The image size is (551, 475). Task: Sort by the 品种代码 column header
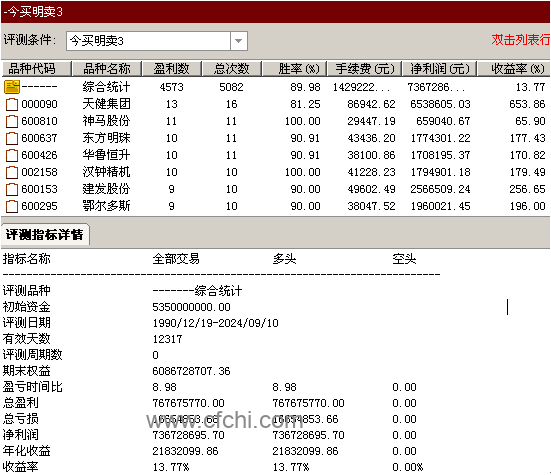[x=37, y=69]
